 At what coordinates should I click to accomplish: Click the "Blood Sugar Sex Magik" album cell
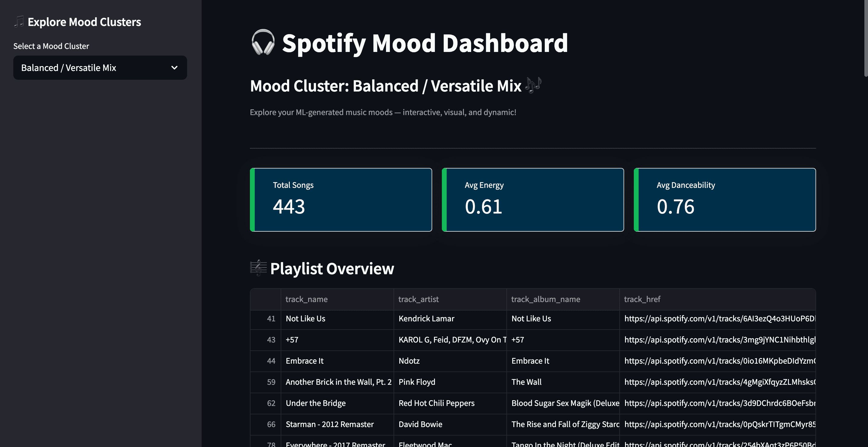point(563,404)
